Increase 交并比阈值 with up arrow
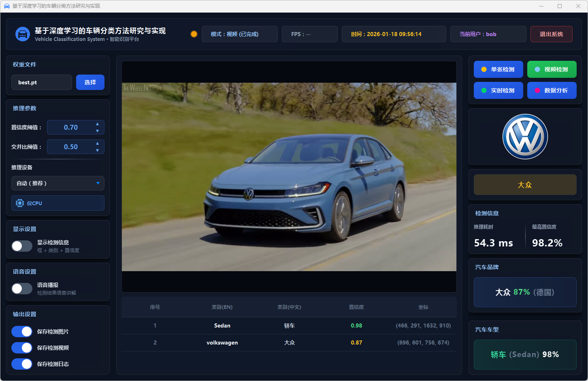Image resolution: width=588 pixels, height=381 pixels. click(x=97, y=143)
